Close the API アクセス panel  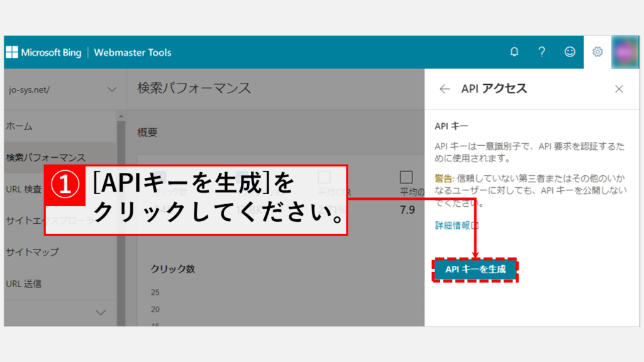619,89
